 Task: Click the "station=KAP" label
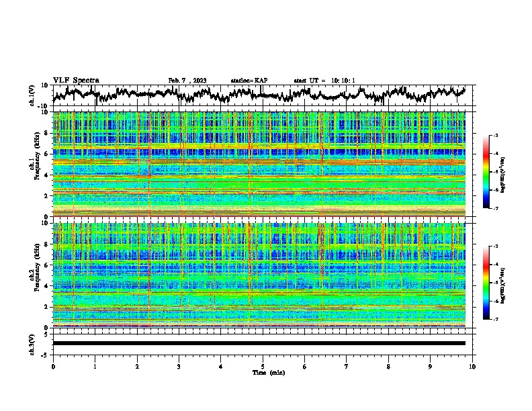(249, 81)
